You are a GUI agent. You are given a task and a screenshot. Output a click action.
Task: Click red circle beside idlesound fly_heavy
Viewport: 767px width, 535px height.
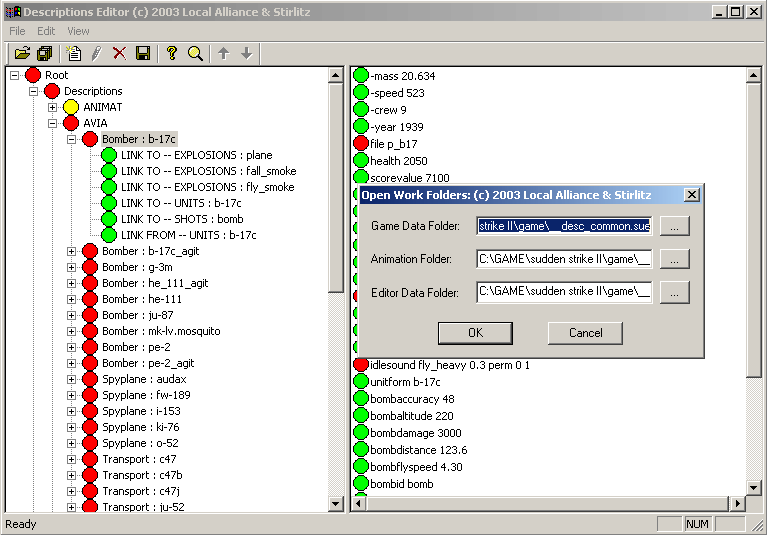[361, 365]
